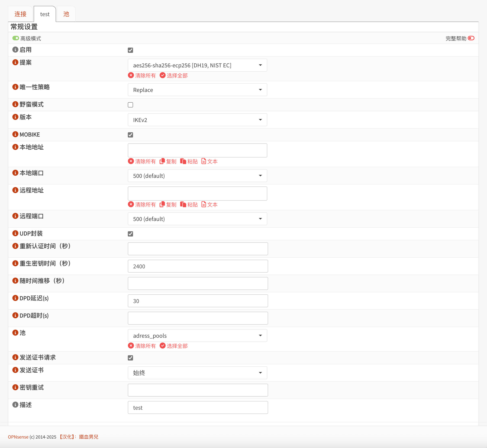Image resolution: width=487 pixels, height=448 pixels.
Task: Uncheck the MOBIKE checkbox
Action: click(x=130, y=135)
